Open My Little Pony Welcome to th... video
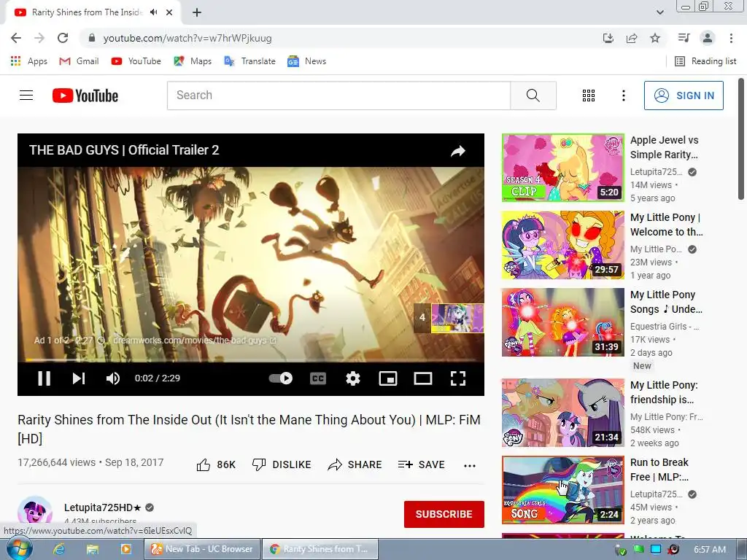This screenshot has height=560, width=747. pos(666,225)
